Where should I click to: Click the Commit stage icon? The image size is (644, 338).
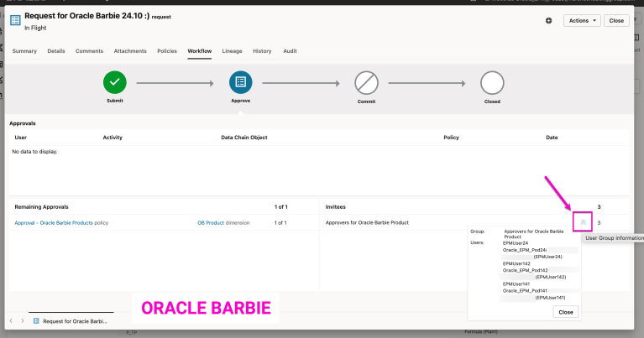tap(366, 83)
